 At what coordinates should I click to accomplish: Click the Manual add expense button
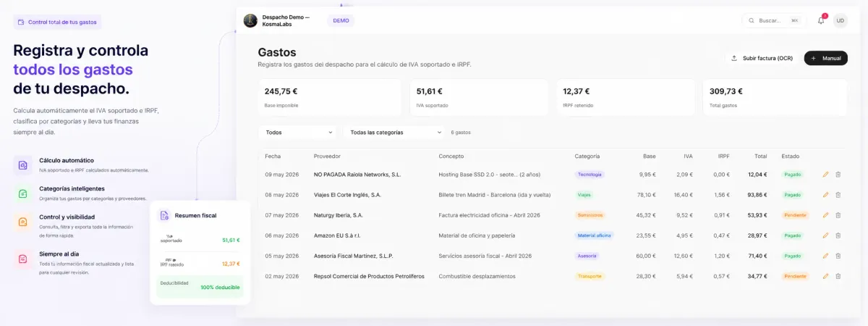[x=825, y=58]
